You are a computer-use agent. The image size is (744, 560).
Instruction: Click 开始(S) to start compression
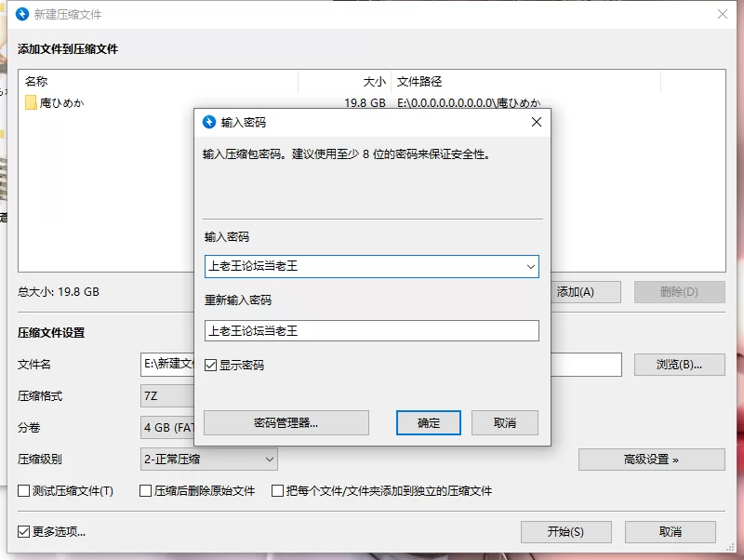(566, 531)
